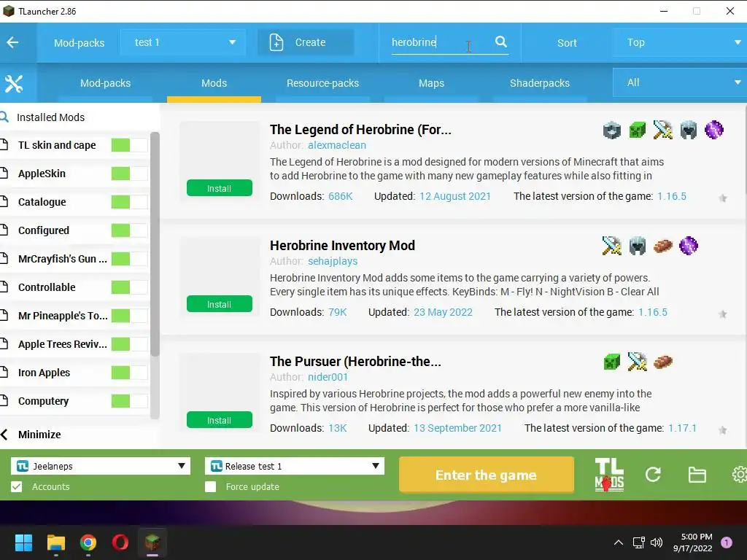This screenshot has height=560, width=747.
Task: Enable the Force update checkbox
Action: pyautogui.click(x=211, y=486)
